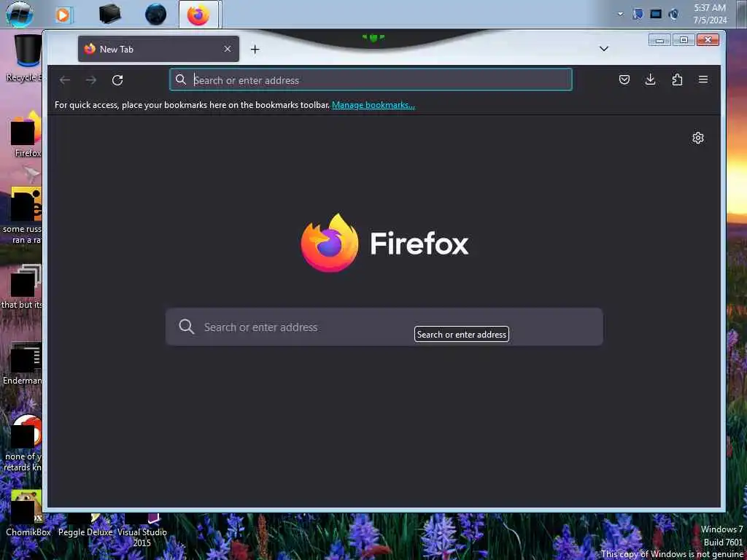Screen dimensions: 747x560
Task: Open a new tab with plus button
Action: pos(255,49)
